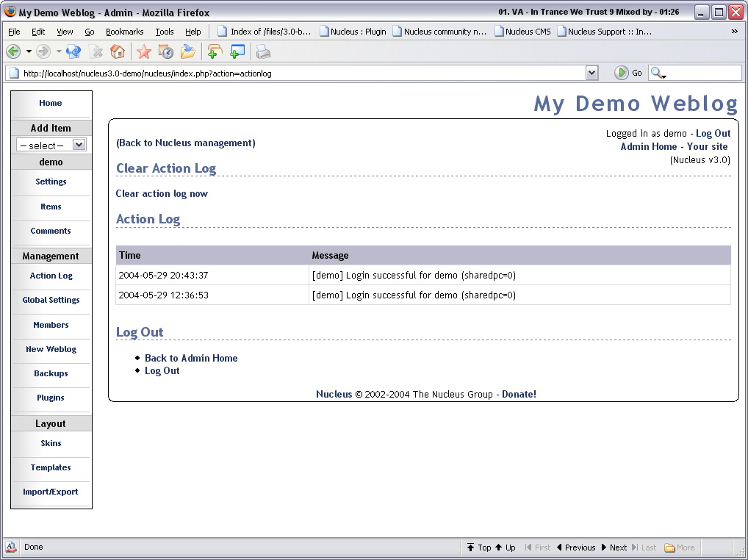
Task: Open the History clock icon
Action: coord(165,51)
